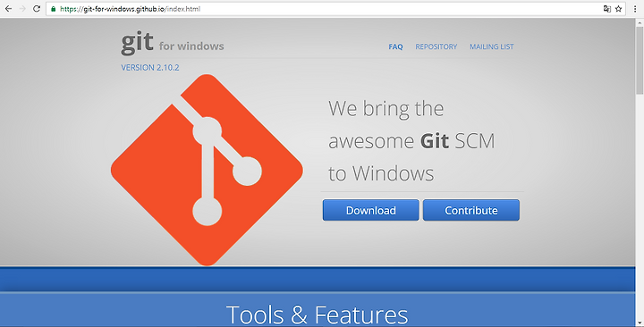Click the bold Git SCM text

point(458,141)
